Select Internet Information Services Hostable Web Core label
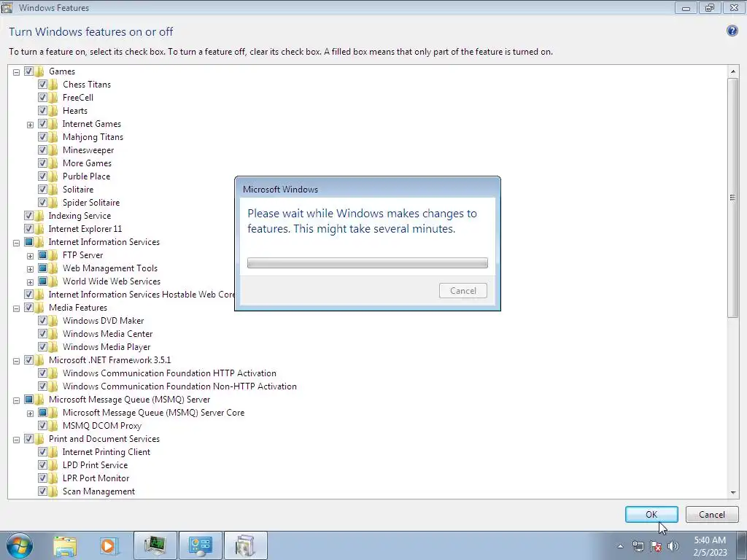The image size is (747, 560). coord(142,295)
